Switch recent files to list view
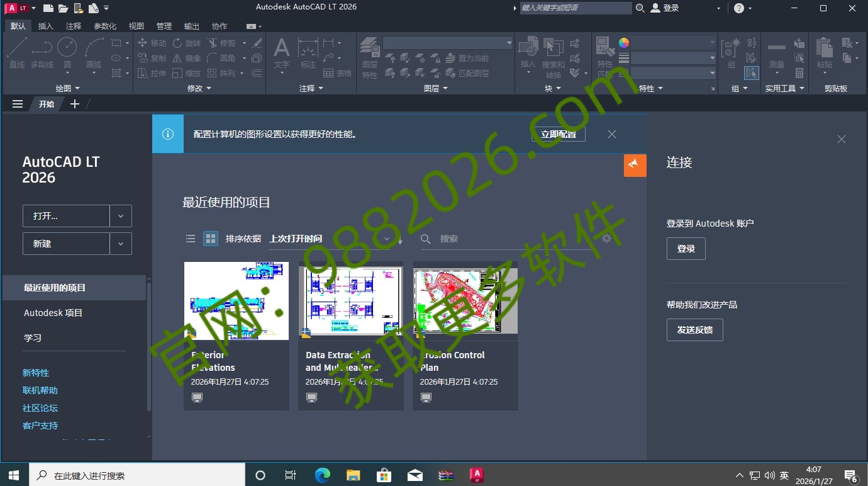 [x=191, y=239]
